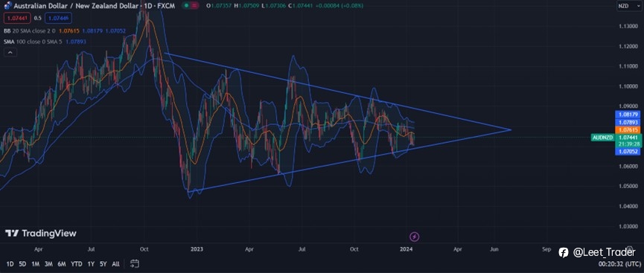Image resolution: width=644 pixels, height=273 pixels.
Task: Set chart range to 1D
Action: (10, 264)
